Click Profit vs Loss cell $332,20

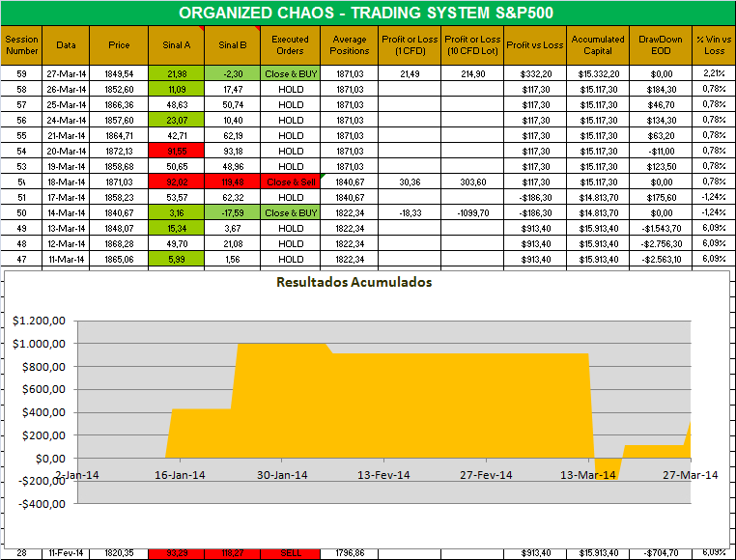point(535,73)
